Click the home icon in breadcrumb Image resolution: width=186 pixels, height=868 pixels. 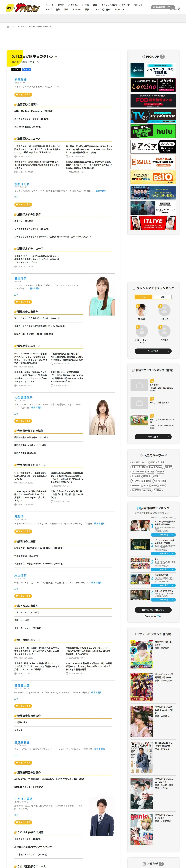pos(8,27)
